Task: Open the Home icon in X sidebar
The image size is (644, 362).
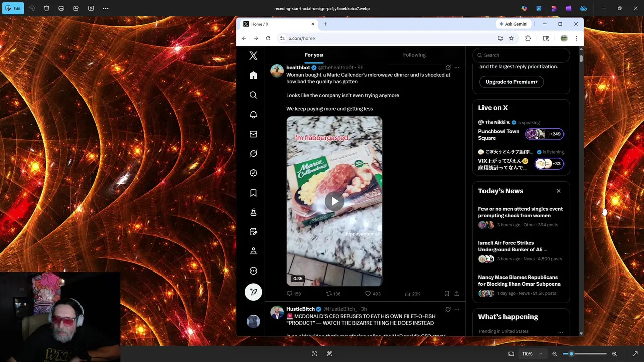Action: pyautogui.click(x=253, y=75)
